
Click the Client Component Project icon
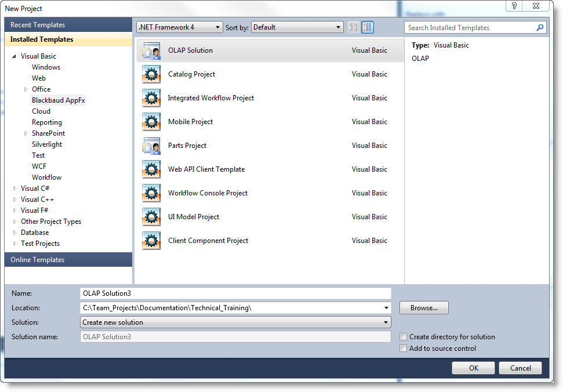(x=151, y=241)
